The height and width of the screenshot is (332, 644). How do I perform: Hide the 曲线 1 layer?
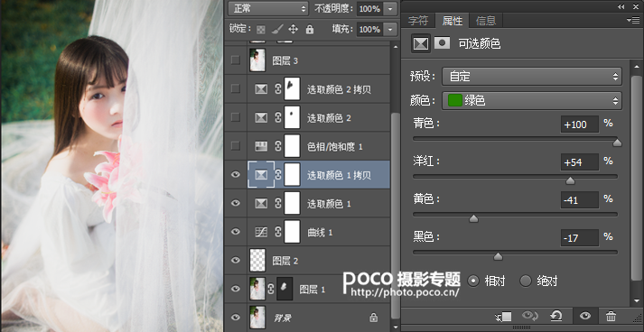pyautogui.click(x=236, y=232)
